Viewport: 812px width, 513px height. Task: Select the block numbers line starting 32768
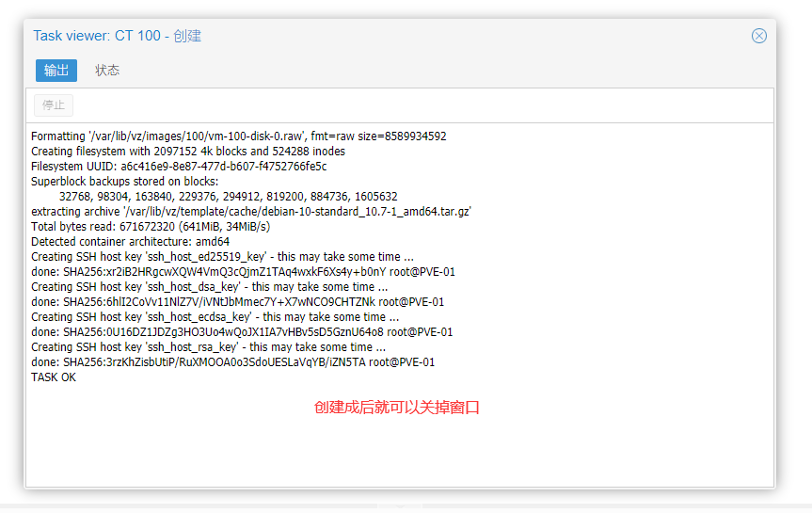tap(229, 197)
